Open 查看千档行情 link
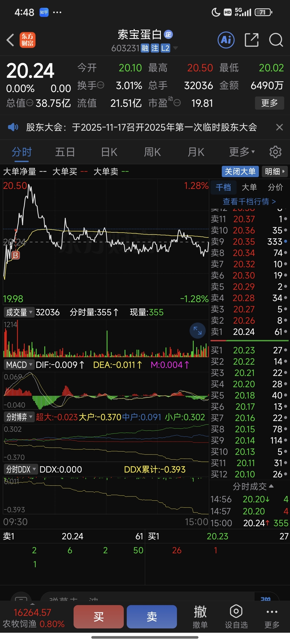 point(249,201)
